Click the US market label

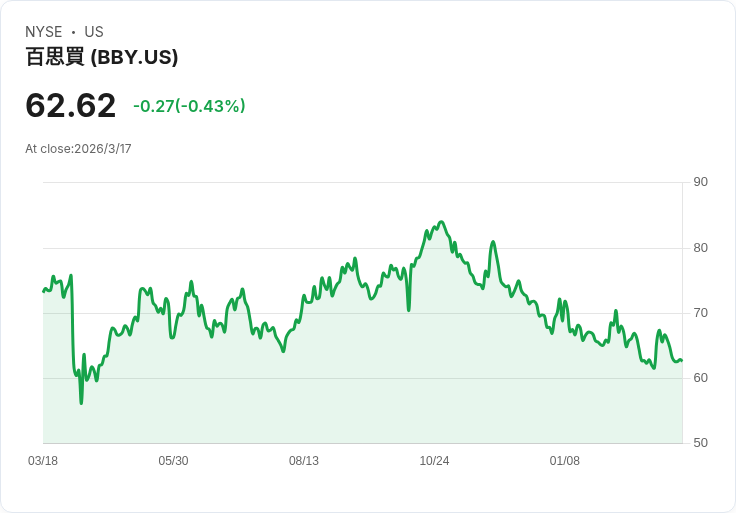(x=94, y=32)
